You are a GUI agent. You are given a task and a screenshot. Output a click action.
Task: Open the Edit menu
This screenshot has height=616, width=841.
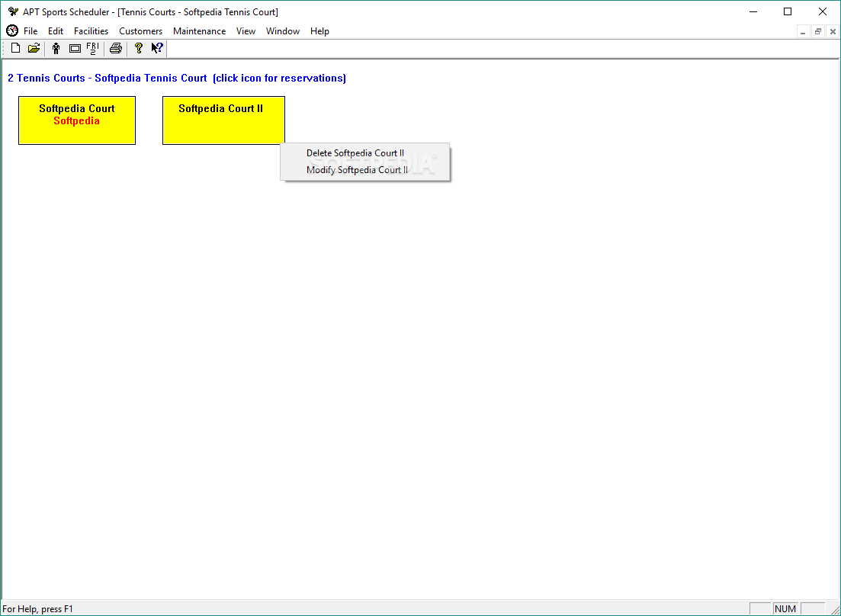pos(55,31)
